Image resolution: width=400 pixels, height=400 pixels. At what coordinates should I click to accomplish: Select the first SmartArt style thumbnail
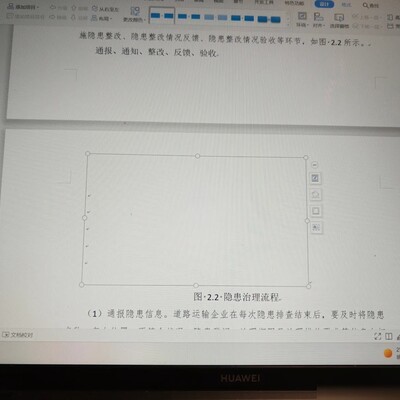162,15
